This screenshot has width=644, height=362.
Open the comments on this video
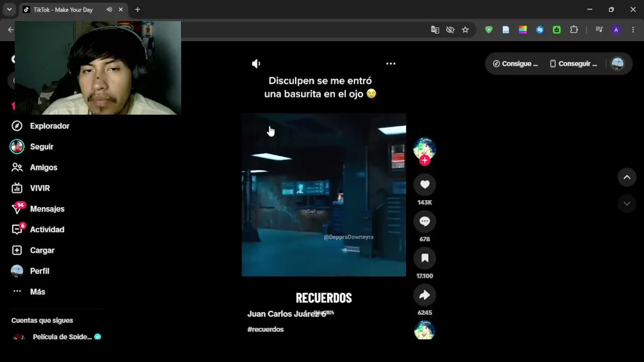(x=425, y=221)
